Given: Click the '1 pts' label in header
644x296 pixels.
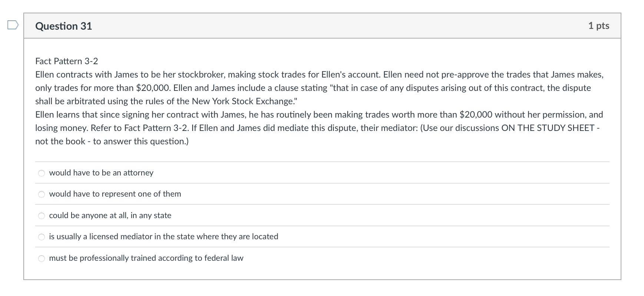Looking at the screenshot, I should tap(598, 26).
